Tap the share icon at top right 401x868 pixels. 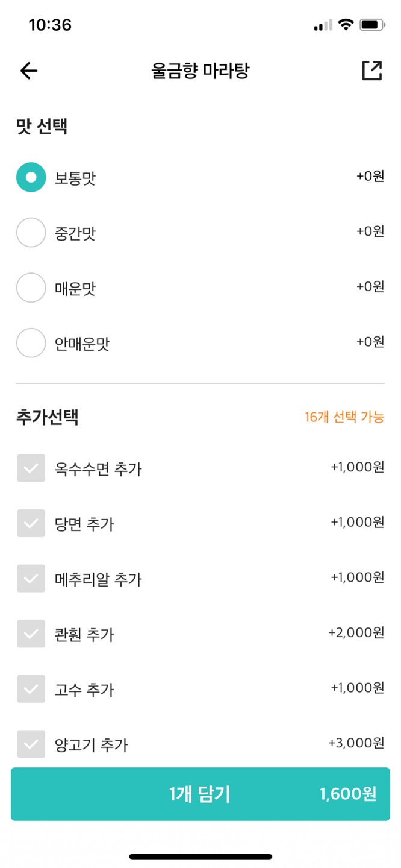click(371, 71)
